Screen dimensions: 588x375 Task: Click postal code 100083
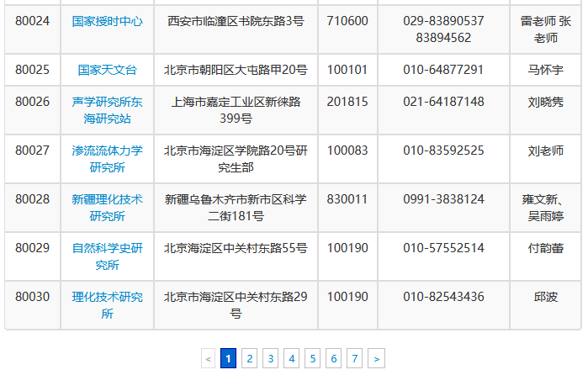coord(347,151)
